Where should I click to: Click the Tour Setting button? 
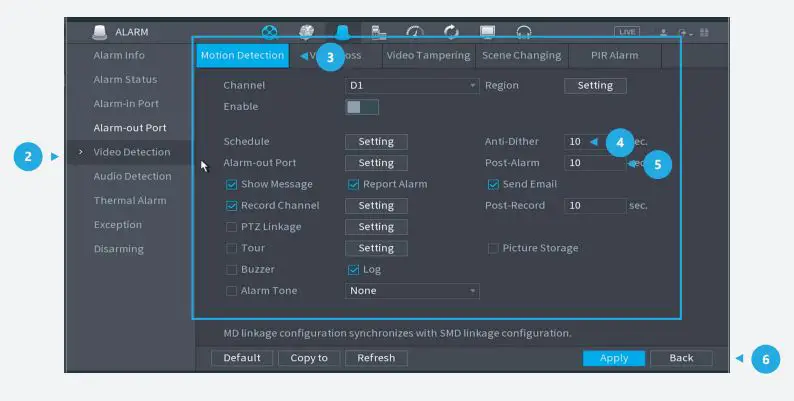click(376, 248)
